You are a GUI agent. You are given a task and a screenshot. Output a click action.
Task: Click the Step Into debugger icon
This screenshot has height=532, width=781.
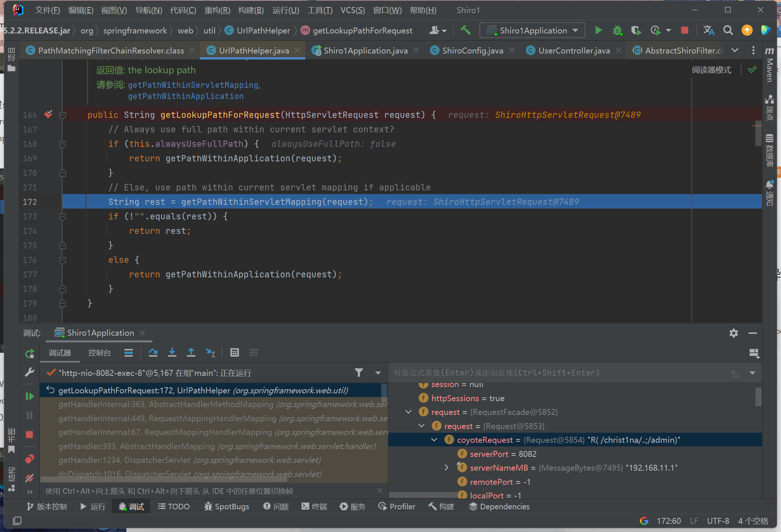(x=172, y=352)
